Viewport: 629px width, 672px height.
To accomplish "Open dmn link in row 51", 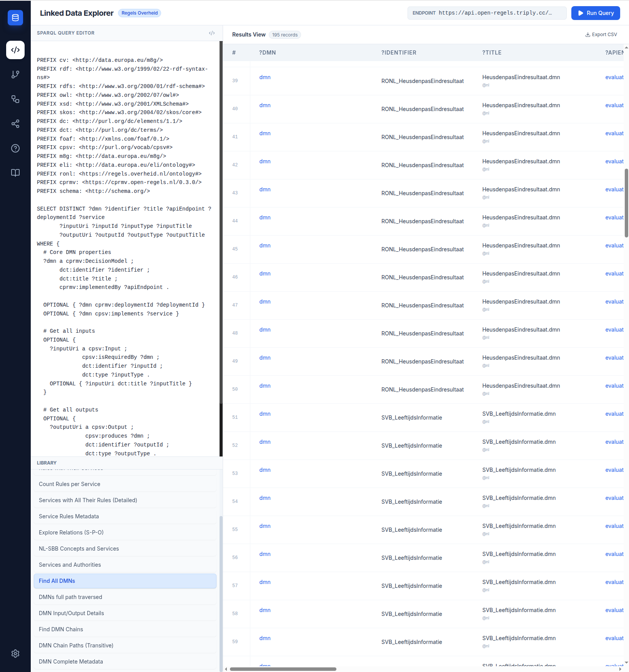I will tap(265, 414).
